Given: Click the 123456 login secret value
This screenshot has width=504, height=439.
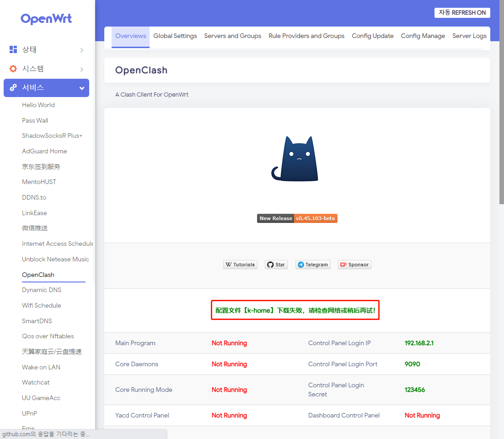Looking at the screenshot, I should (x=415, y=390).
